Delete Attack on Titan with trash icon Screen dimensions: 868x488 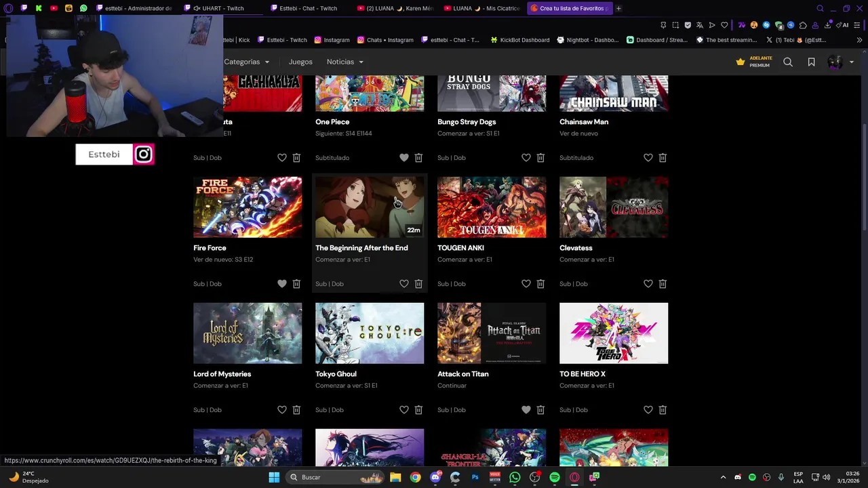[540, 410]
